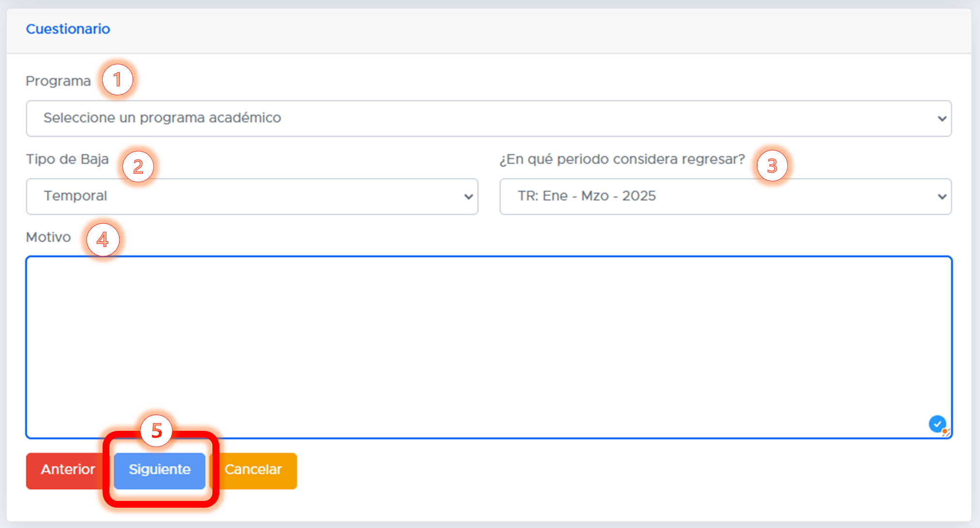Click inside the Motivo text area

488,346
